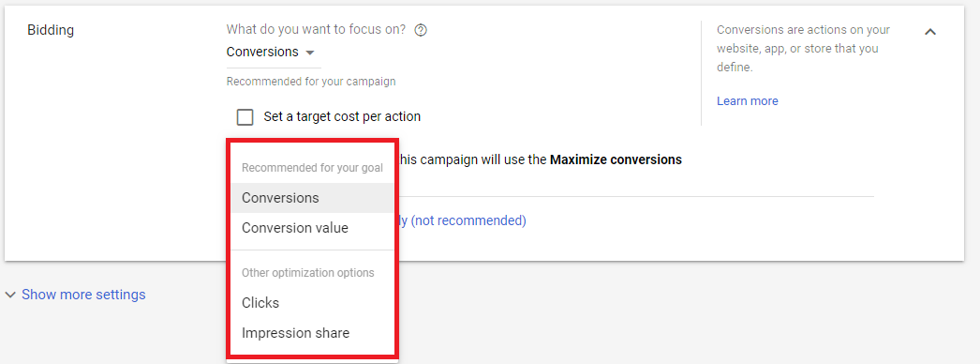The width and height of the screenshot is (980, 364).
Task: Enable the target cost per action checkbox
Action: tap(245, 117)
